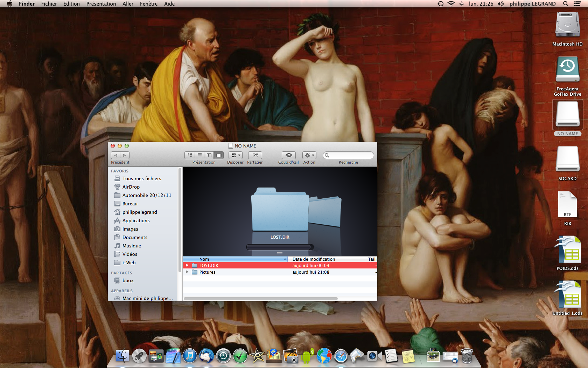Click the Coup d'œil quick look button
588x368 pixels.
289,155
